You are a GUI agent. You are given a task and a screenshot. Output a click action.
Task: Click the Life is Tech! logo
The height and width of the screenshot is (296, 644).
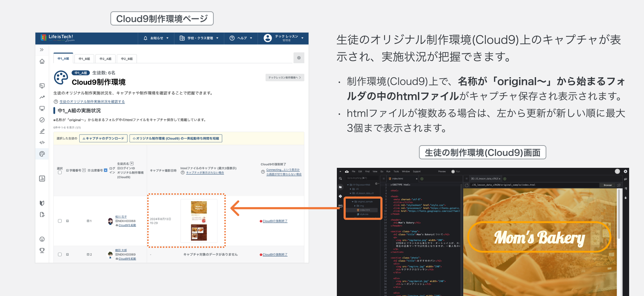pyautogui.click(x=57, y=38)
